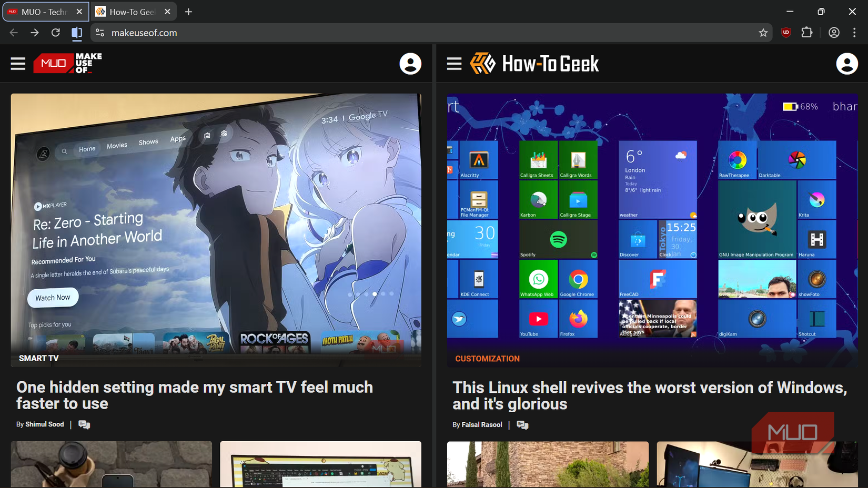Viewport: 868px width, 488px height.
Task: Open the Chrome three-dot menu
Action: pyautogui.click(x=854, y=32)
